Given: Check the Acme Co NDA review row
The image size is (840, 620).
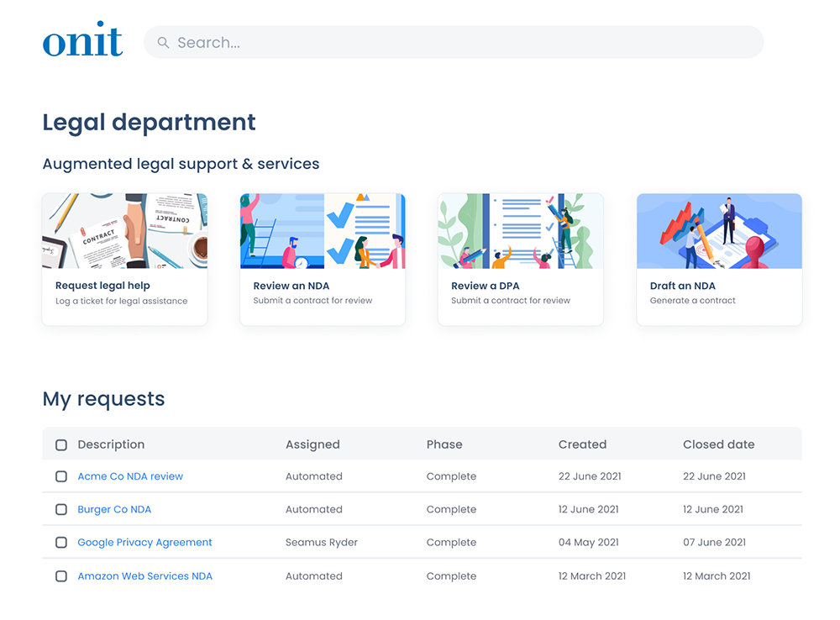Looking at the screenshot, I should point(61,476).
